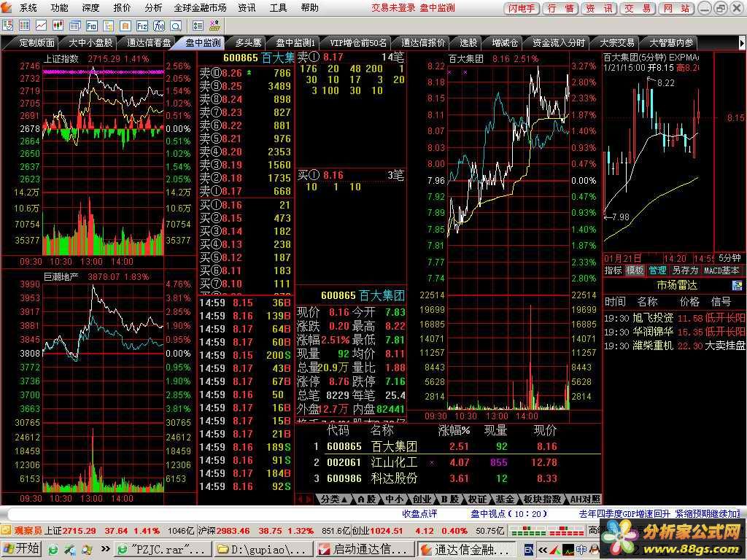Click the 指标 button under K-line chart
The image size is (747, 560).
click(613, 271)
